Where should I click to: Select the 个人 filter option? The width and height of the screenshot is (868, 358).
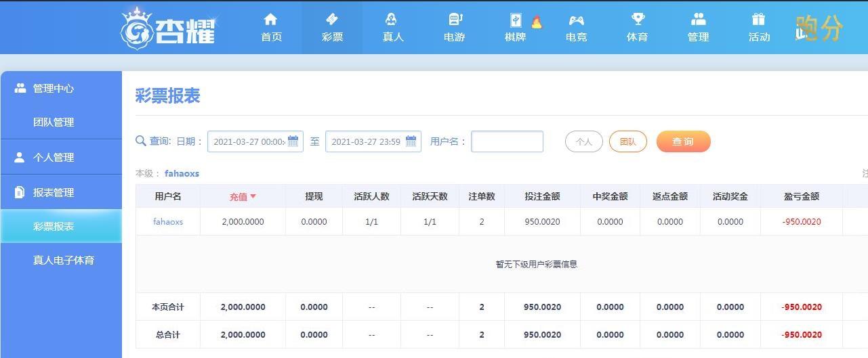[584, 141]
